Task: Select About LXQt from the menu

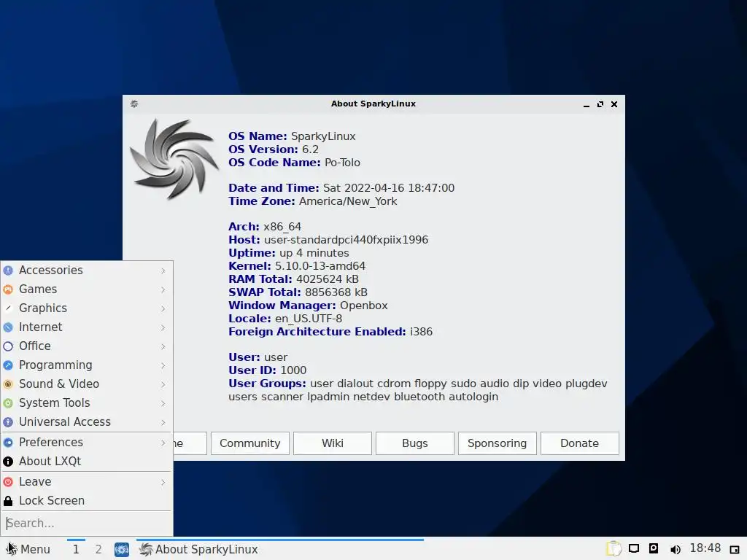Action: [86, 462]
